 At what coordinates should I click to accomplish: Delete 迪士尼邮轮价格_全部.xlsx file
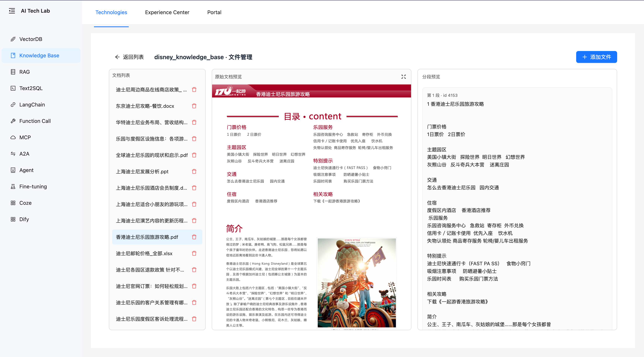[x=194, y=253]
